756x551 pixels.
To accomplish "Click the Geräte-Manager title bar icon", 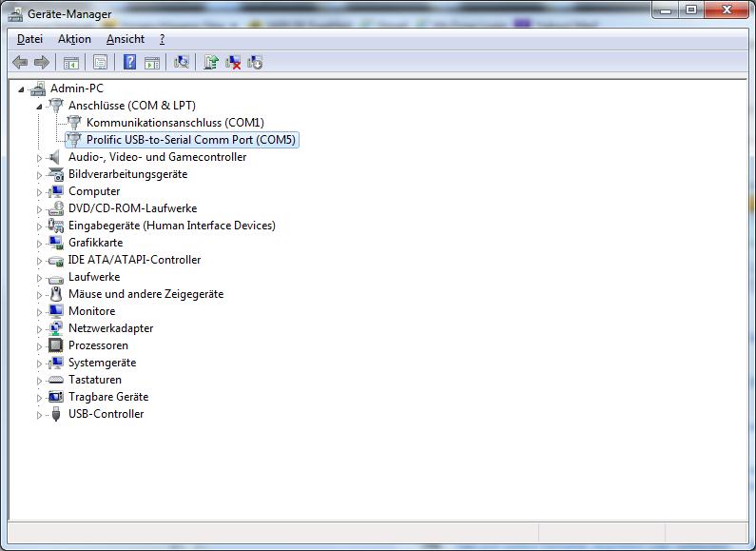I will (15, 14).
